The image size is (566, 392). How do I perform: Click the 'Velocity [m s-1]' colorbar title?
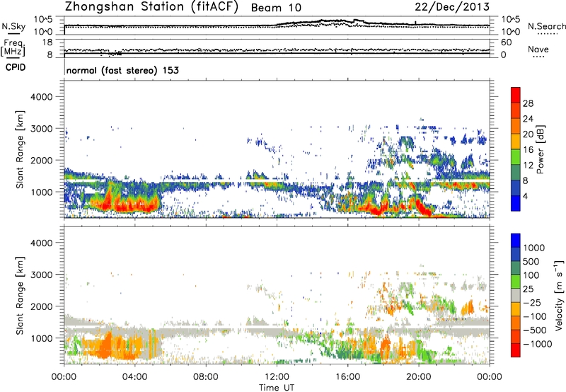click(x=559, y=295)
